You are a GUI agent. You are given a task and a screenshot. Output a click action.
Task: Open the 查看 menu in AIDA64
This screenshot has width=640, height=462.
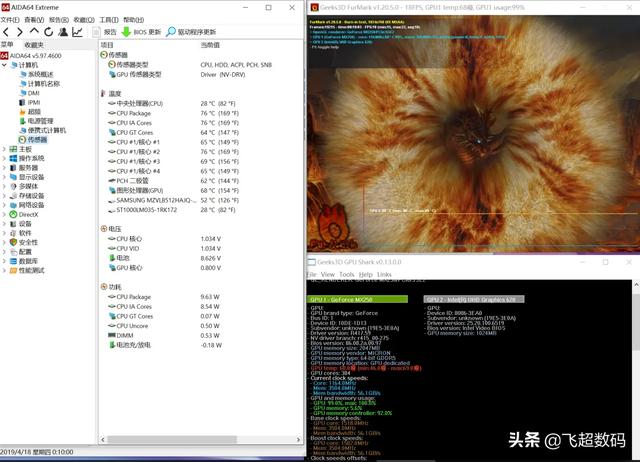(34, 20)
